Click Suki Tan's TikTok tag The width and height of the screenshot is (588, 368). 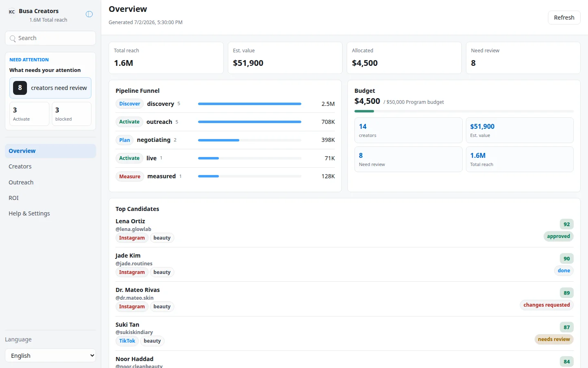click(127, 341)
